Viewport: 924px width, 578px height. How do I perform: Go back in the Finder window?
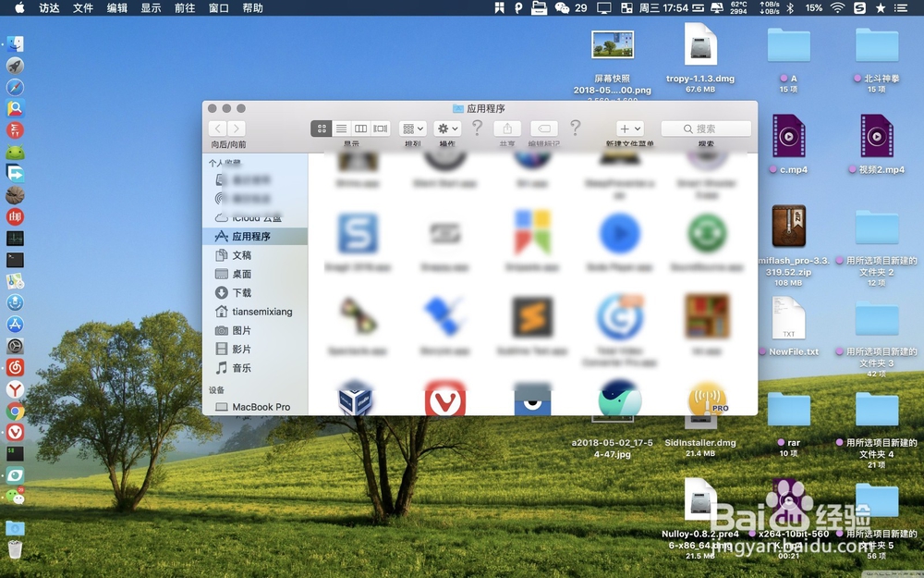[x=217, y=129]
